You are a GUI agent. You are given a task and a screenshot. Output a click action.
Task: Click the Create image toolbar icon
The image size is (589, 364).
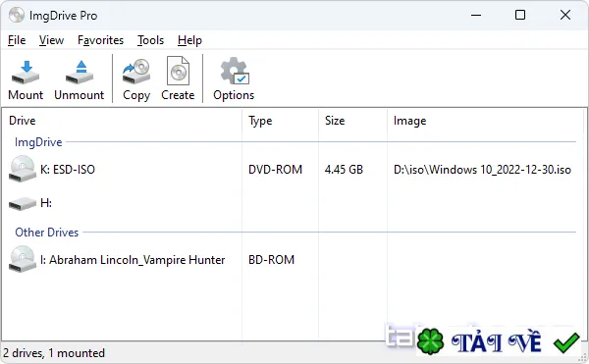(178, 71)
